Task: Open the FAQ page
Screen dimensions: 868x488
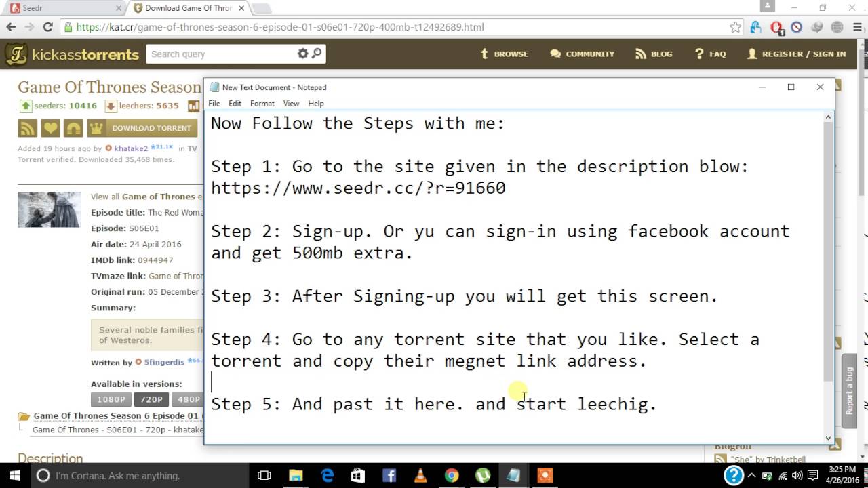Action: [710, 54]
